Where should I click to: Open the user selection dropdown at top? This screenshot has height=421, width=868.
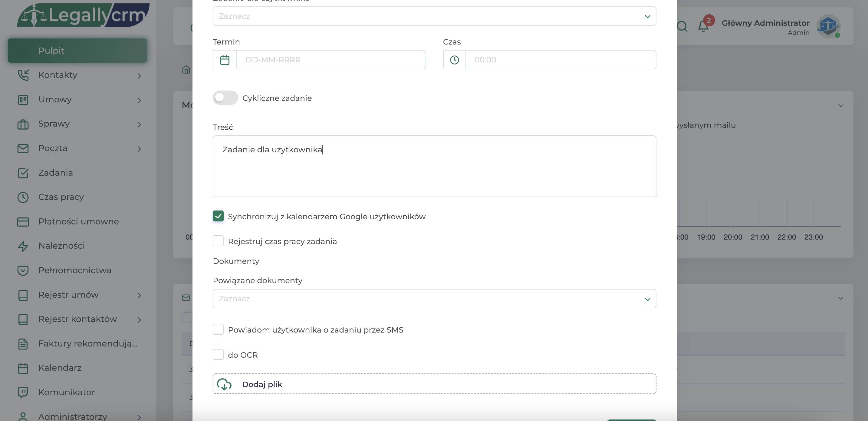(x=434, y=16)
